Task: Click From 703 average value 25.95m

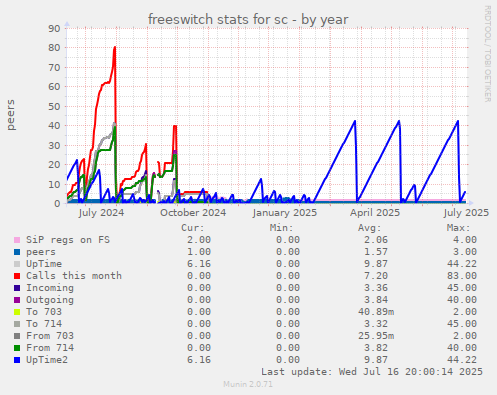Action: (x=376, y=336)
